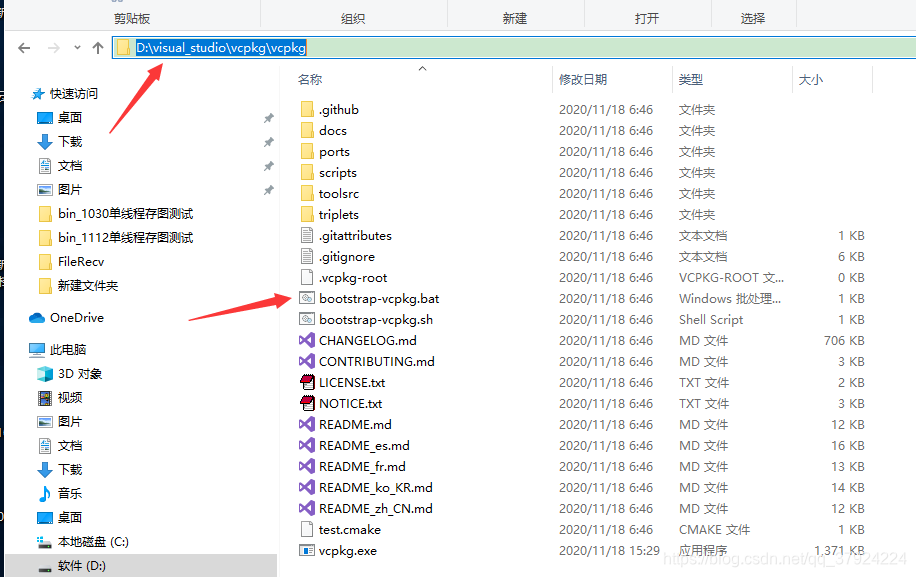The height and width of the screenshot is (577, 916).
Task: Select CONTRIBUTING.md file icon
Action: click(x=307, y=362)
